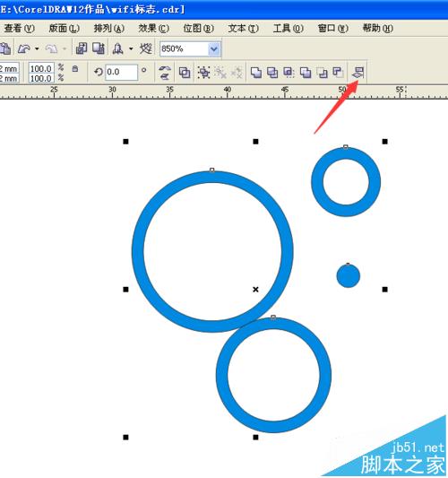Expand the Application Launcher dropdown arrow

[x=131, y=48]
